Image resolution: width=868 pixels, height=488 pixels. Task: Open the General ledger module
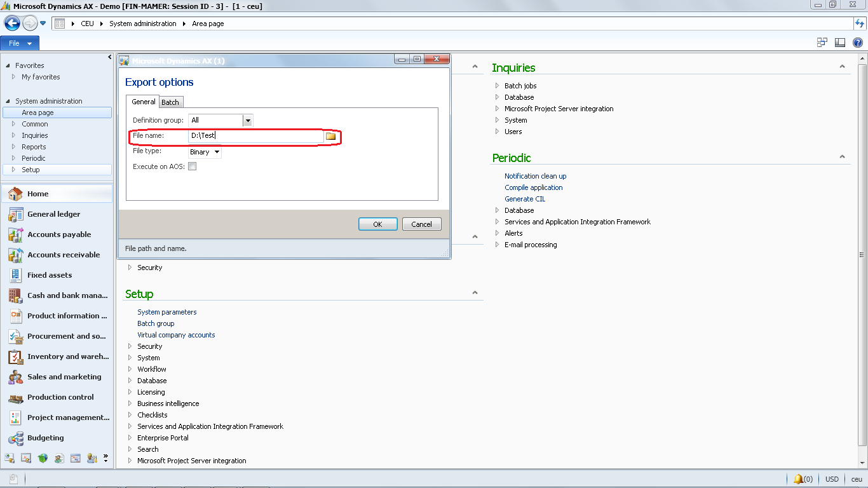57,214
